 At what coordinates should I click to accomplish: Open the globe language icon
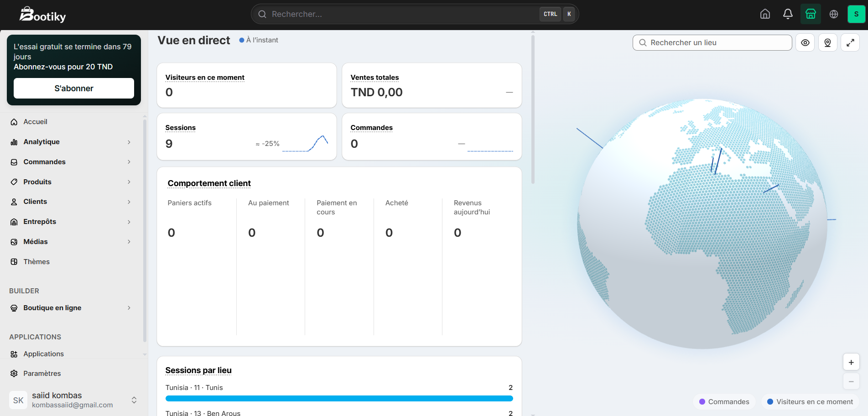834,14
